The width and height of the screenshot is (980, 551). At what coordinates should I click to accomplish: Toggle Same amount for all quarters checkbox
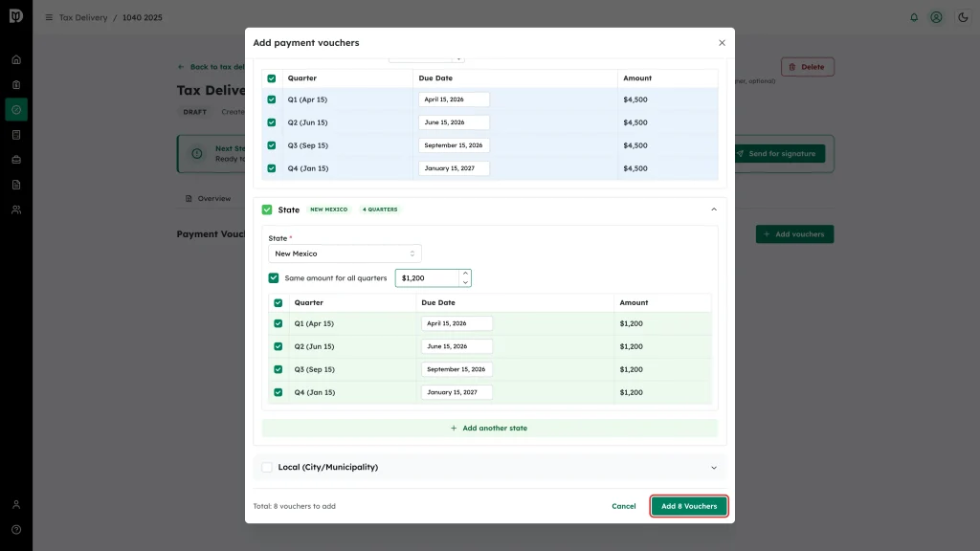coord(273,278)
